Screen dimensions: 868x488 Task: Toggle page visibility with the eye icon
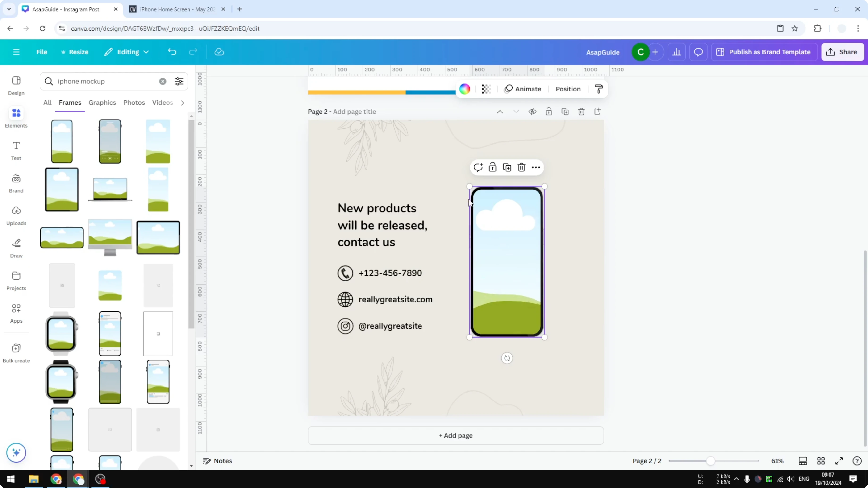pyautogui.click(x=532, y=112)
